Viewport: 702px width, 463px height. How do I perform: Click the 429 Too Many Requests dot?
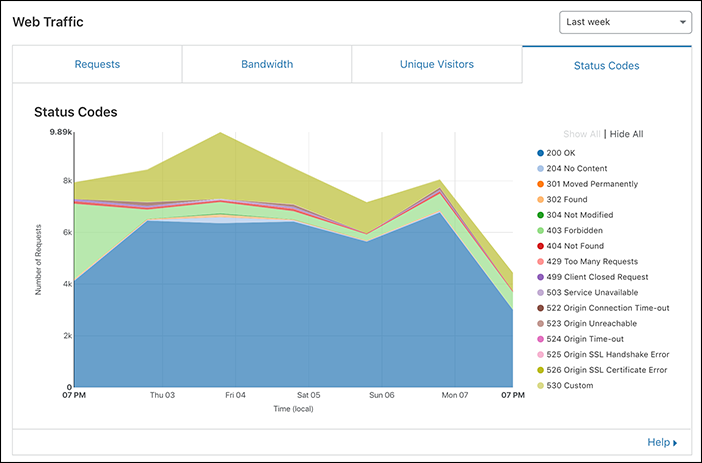pos(540,262)
